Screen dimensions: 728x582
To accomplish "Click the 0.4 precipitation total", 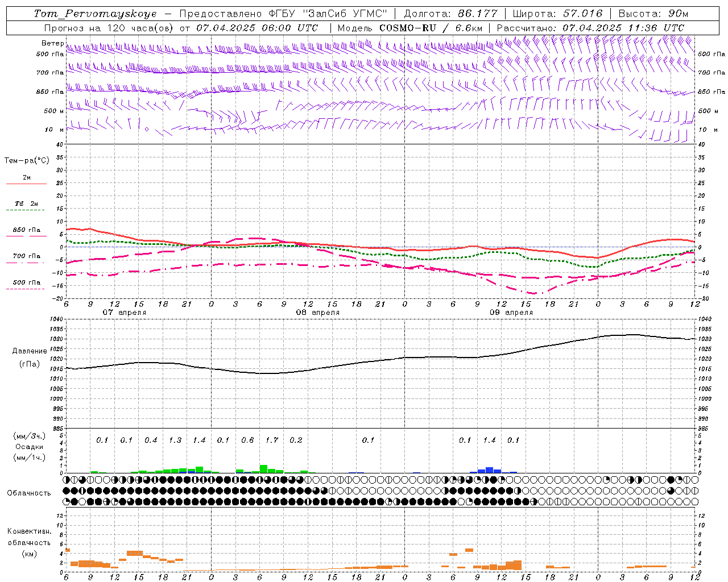I will pos(151,440).
